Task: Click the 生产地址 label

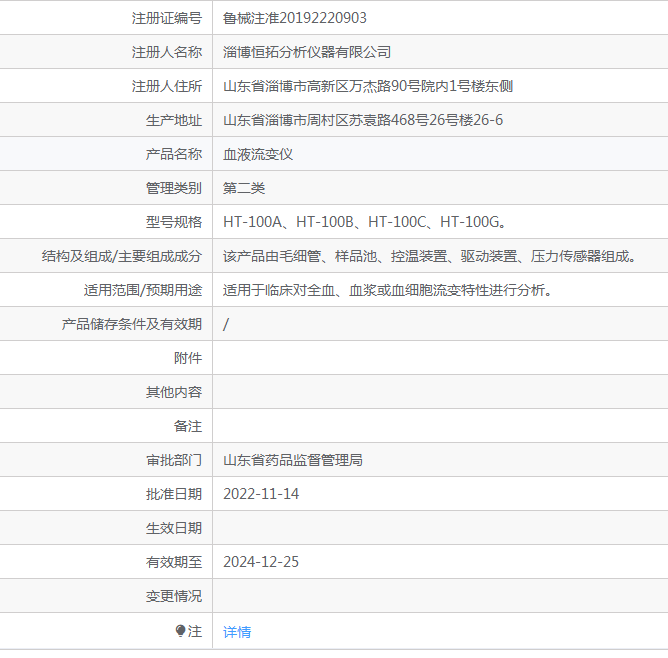Action: click(174, 120)
